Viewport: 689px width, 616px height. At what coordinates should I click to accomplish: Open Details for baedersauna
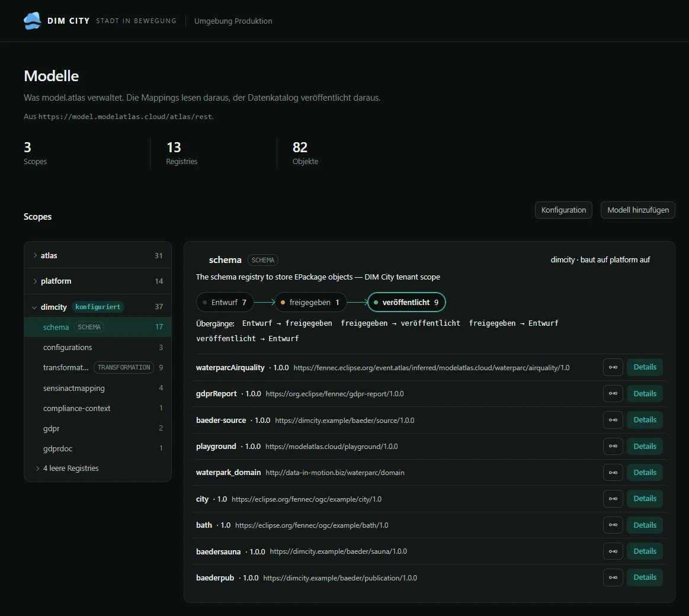pyautogui.click(x=645, y=551)
